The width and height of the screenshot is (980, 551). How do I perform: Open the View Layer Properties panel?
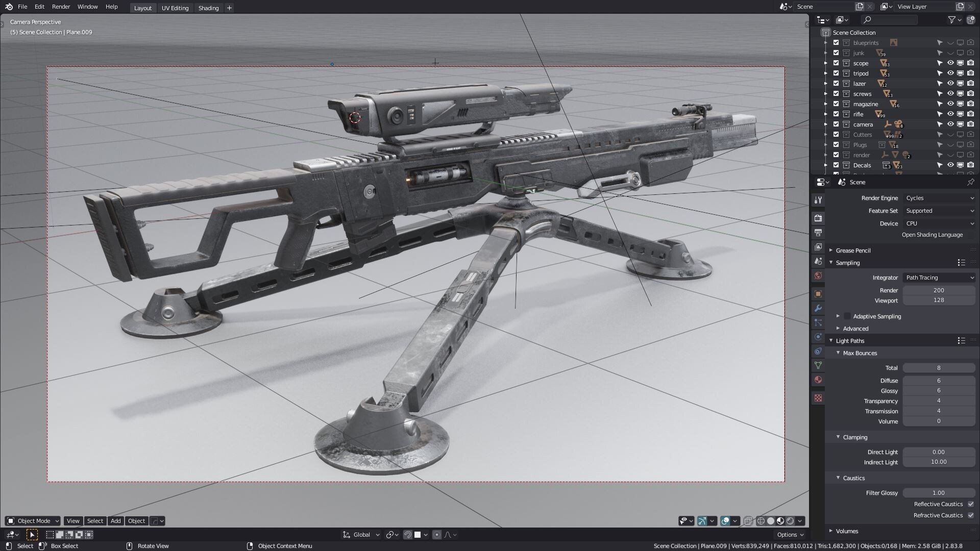click(818, 243)
